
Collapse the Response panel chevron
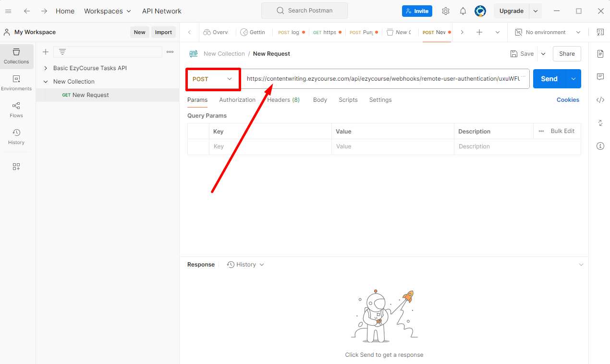[x=581, y=265]
